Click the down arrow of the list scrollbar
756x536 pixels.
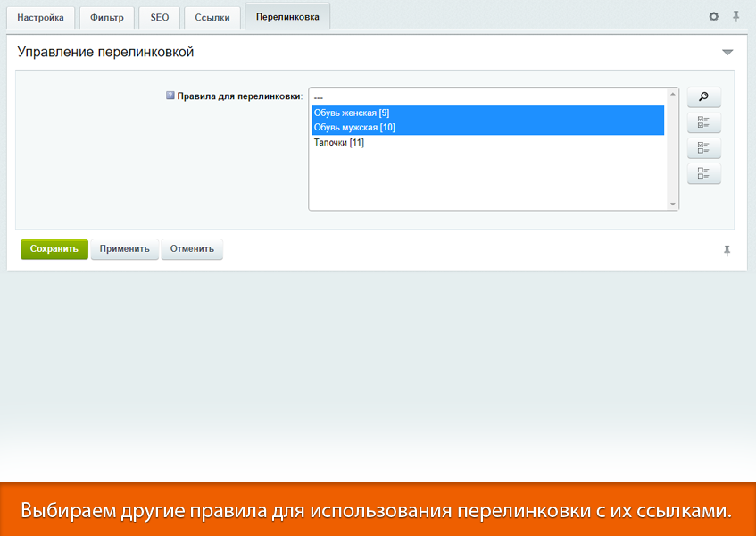672,203
